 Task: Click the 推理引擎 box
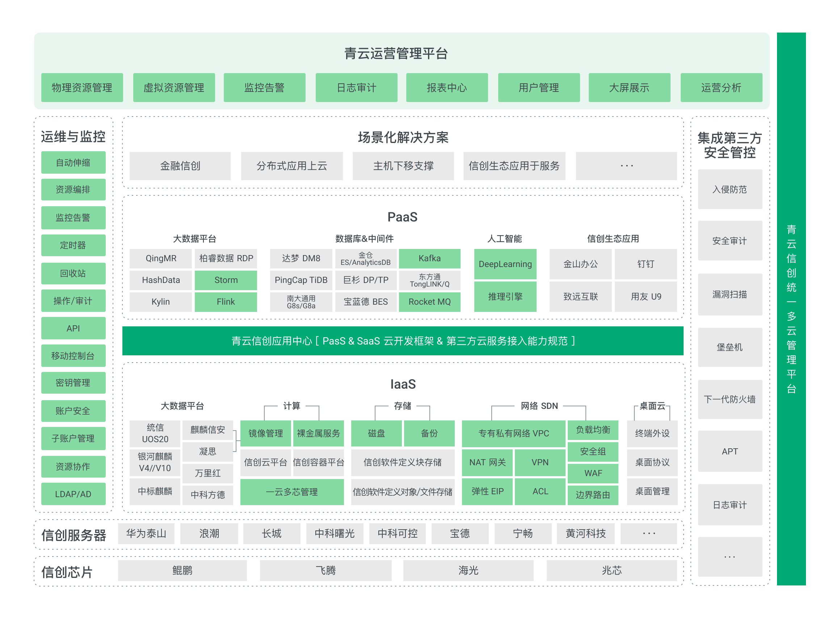(x=505, y=296)
